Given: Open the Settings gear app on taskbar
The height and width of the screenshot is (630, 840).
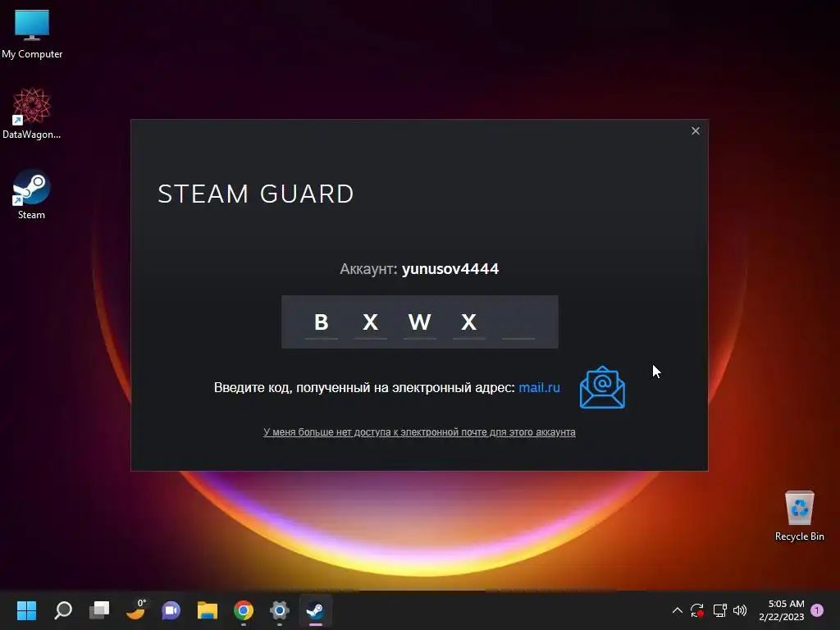Looking at the screenshot, I should (x=279, y=610).
